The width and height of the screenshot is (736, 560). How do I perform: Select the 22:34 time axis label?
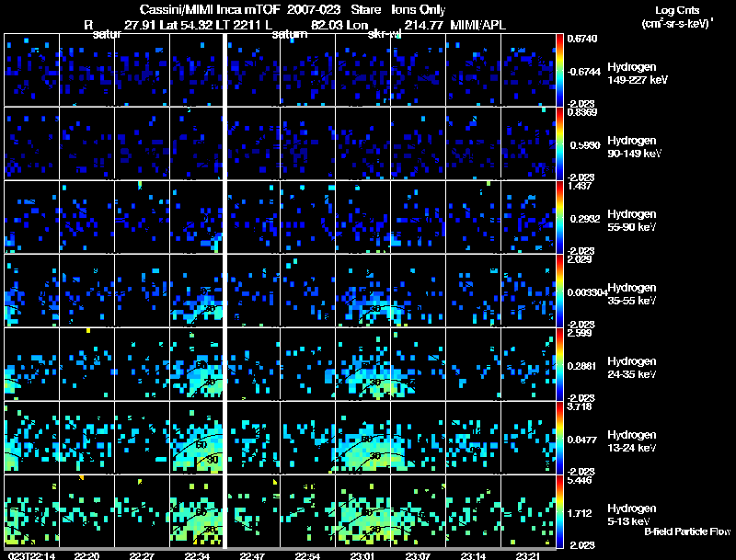click(x=197, y=555)
